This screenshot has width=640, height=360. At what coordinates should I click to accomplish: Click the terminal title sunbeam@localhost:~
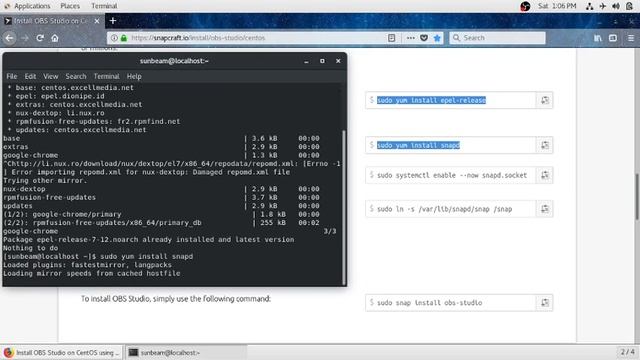pos(174,61)
